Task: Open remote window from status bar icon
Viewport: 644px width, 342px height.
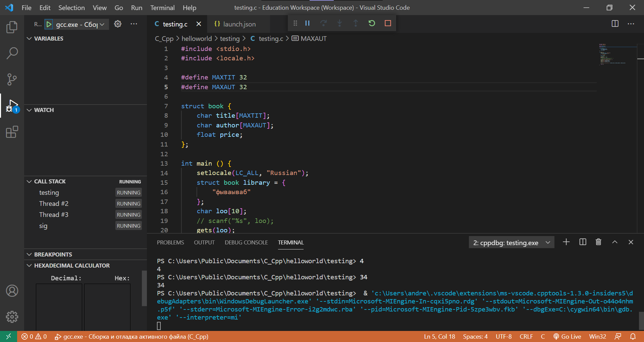Action: (x=9, y=336)
